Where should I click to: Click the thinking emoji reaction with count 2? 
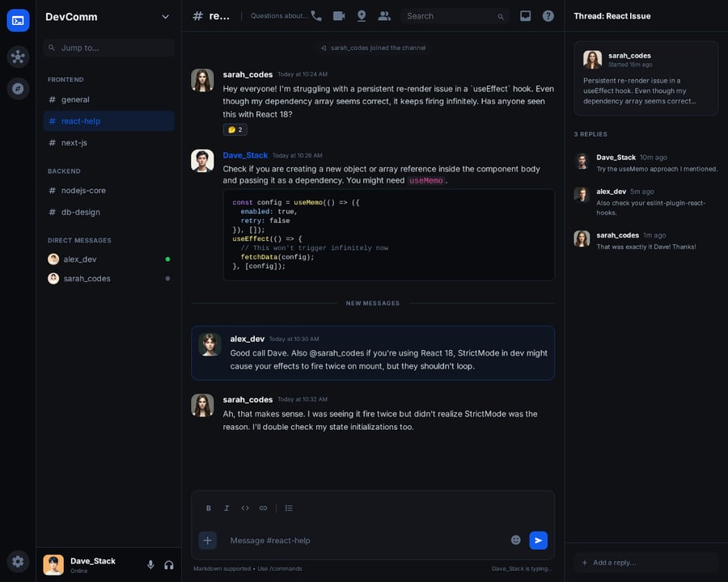pos(235,129)
